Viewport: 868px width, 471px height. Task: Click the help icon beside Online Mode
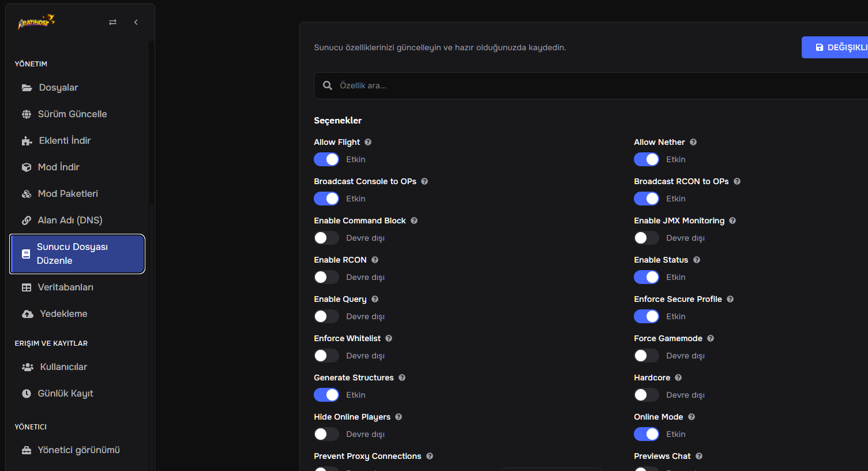[x=692, y=417]
